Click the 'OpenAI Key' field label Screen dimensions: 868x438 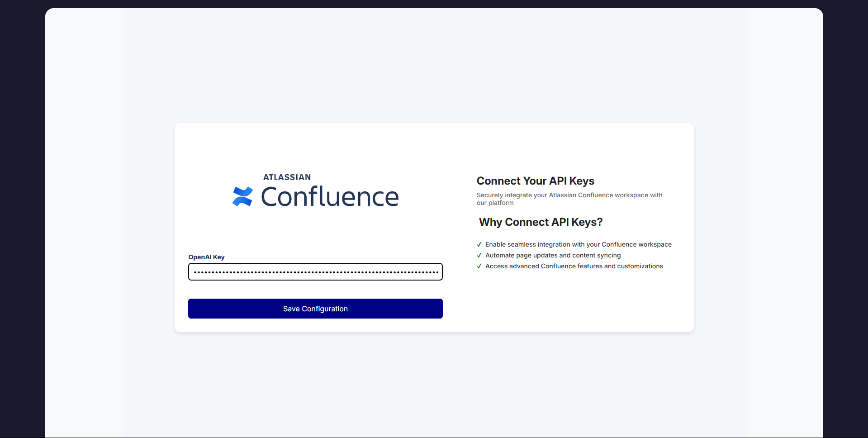pos(206,257)
